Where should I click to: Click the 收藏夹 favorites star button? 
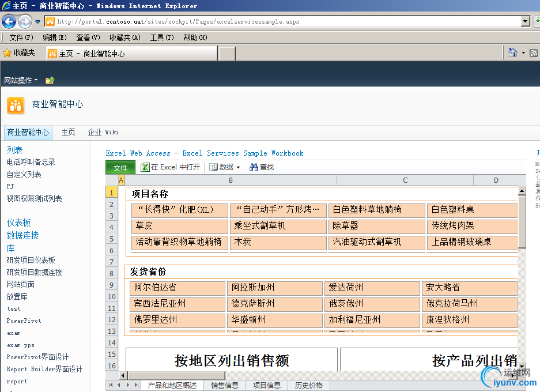click(19, 52)
